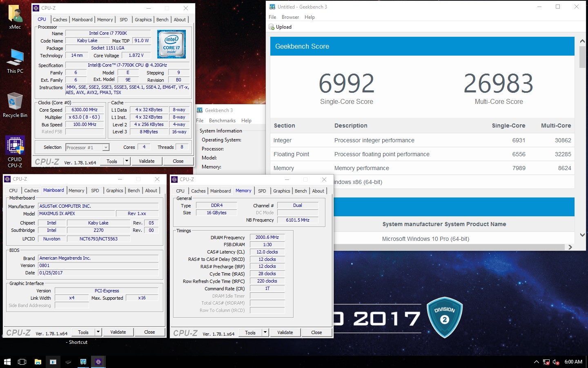Click the Floating Point results row
Screen dimensions: 588x368
[x=422, y=154]
